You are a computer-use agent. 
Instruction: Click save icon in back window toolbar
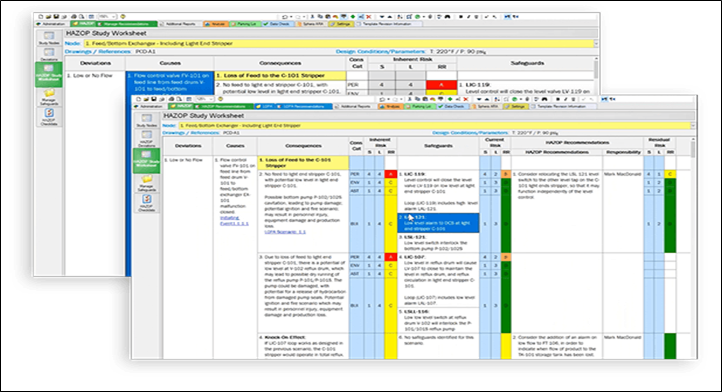(56, 17)
